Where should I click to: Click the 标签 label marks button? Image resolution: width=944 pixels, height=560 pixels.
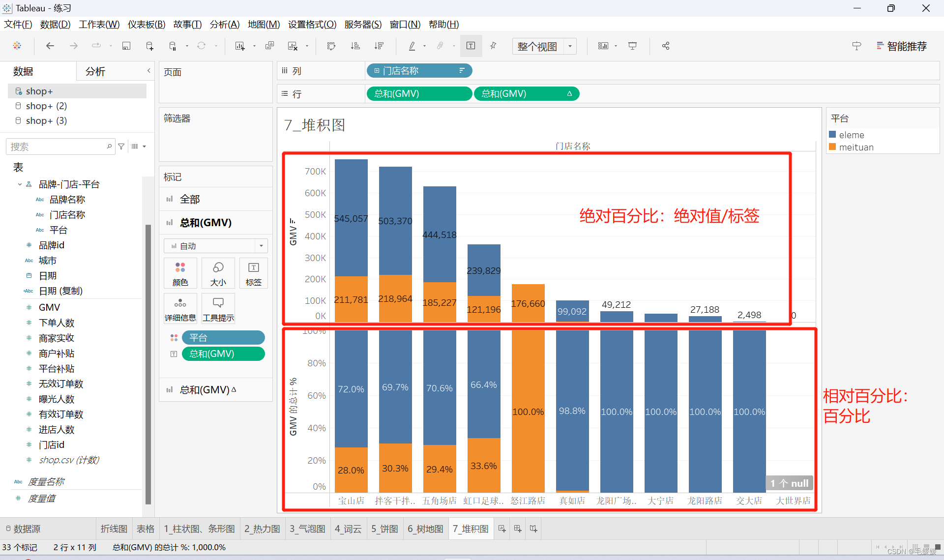pos(254,273)
